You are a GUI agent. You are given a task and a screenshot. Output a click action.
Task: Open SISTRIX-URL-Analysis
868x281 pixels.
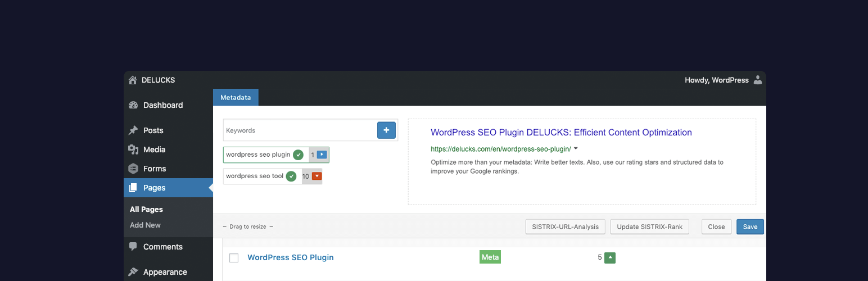pyautogui.click(x=566, y=227)
